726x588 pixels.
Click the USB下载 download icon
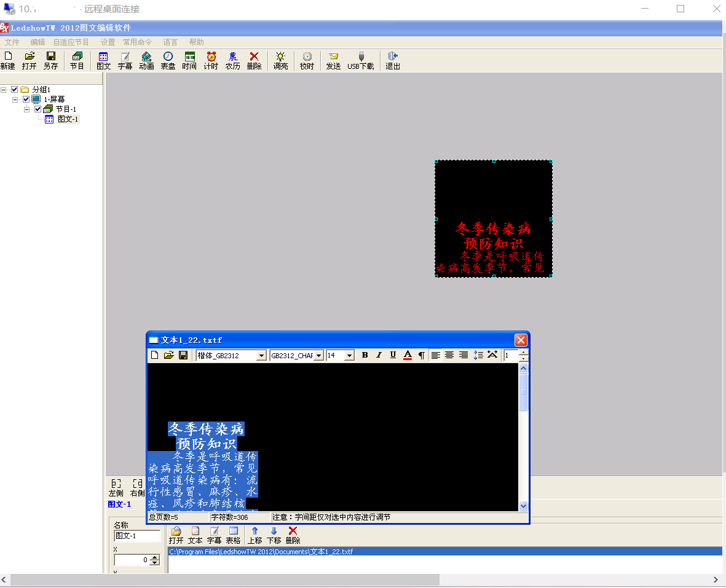click(361, 61)
